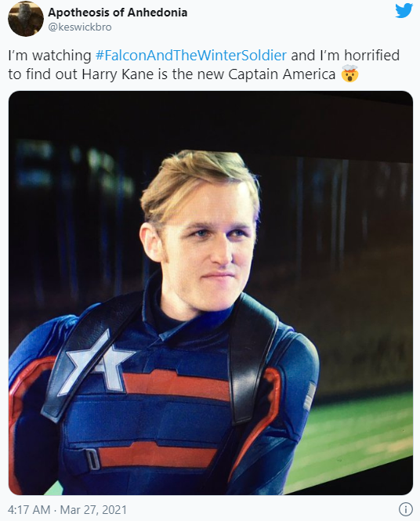Visit the @keswickbro handle

coord(80,27)
